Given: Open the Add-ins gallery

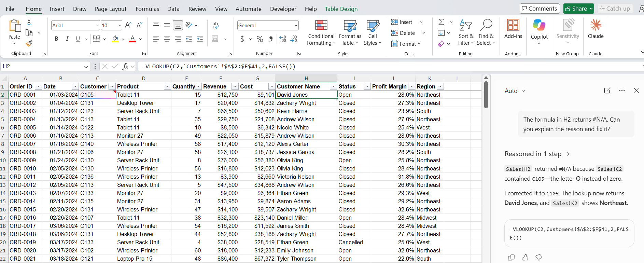Looking at the screenshot, I should pos(513,29).
